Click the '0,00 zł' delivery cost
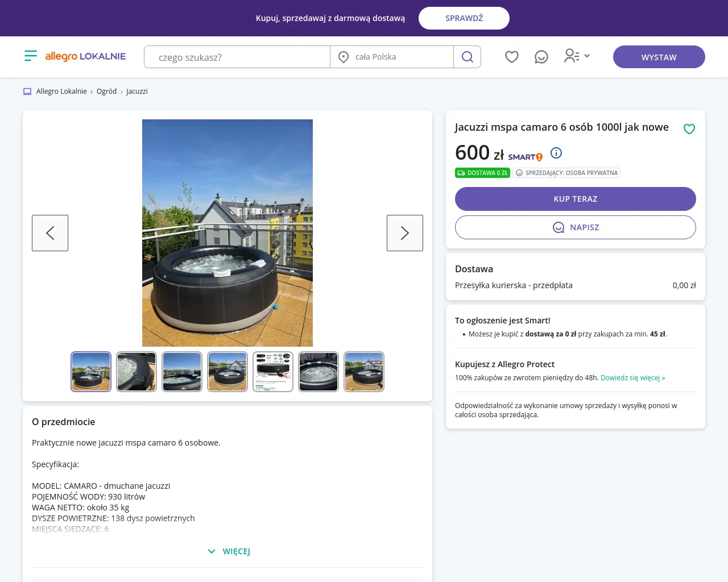Viewport: 728px width, 582px height. pos(684,285)
